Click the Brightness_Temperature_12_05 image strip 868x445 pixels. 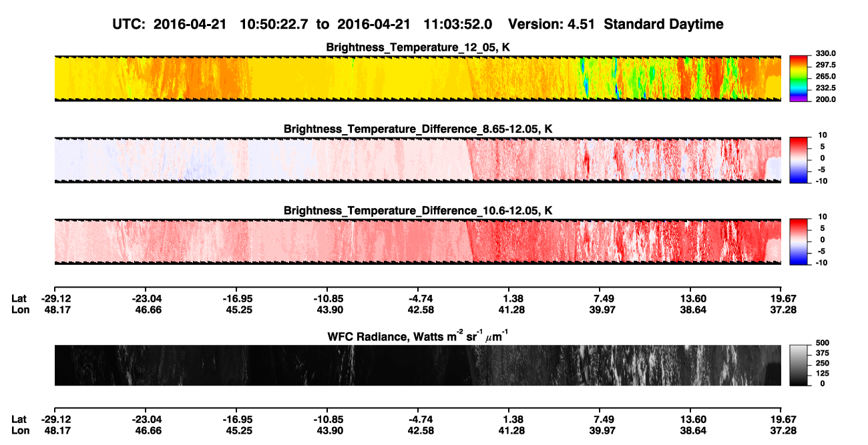[x=417, y=78]
